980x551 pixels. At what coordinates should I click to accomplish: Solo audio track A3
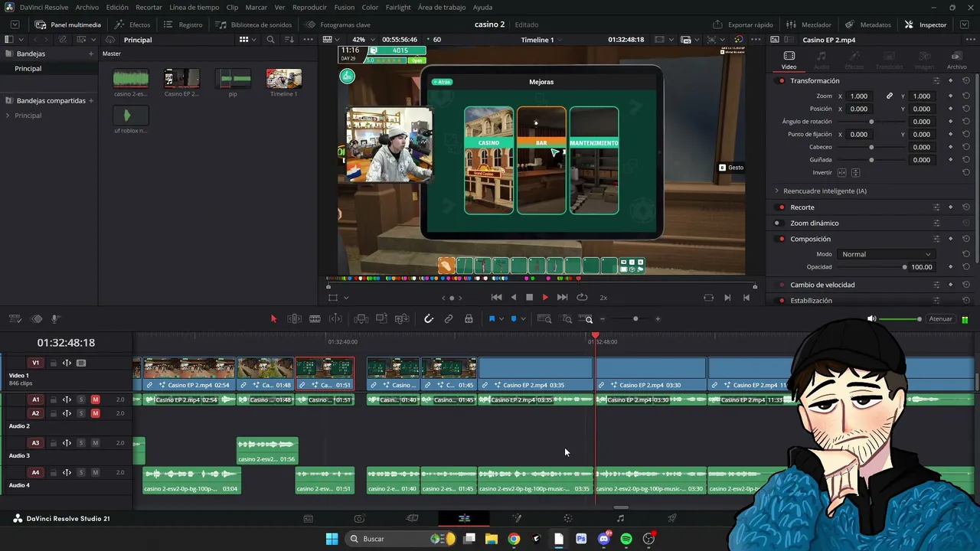(81, 443)
